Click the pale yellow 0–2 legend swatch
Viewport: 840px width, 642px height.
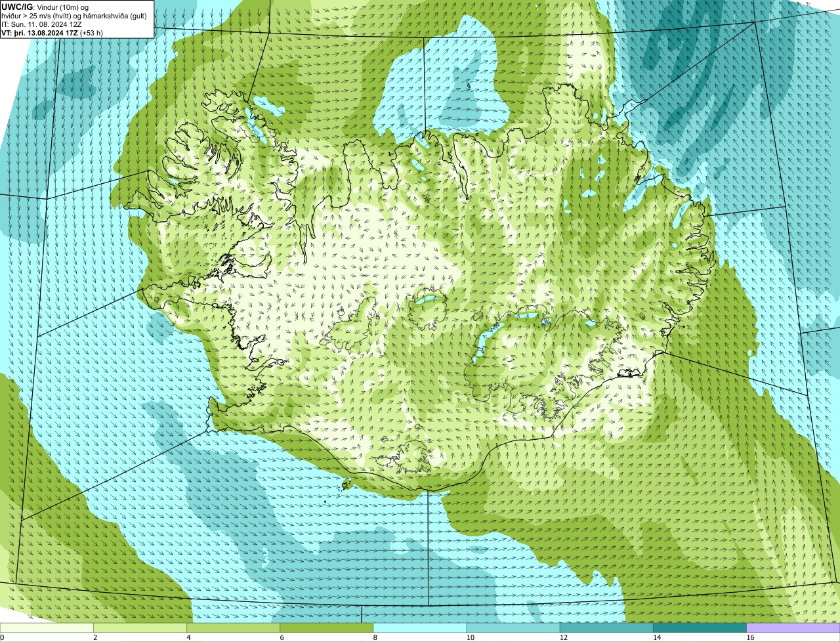pyautogui.click(x=47, y=628)
